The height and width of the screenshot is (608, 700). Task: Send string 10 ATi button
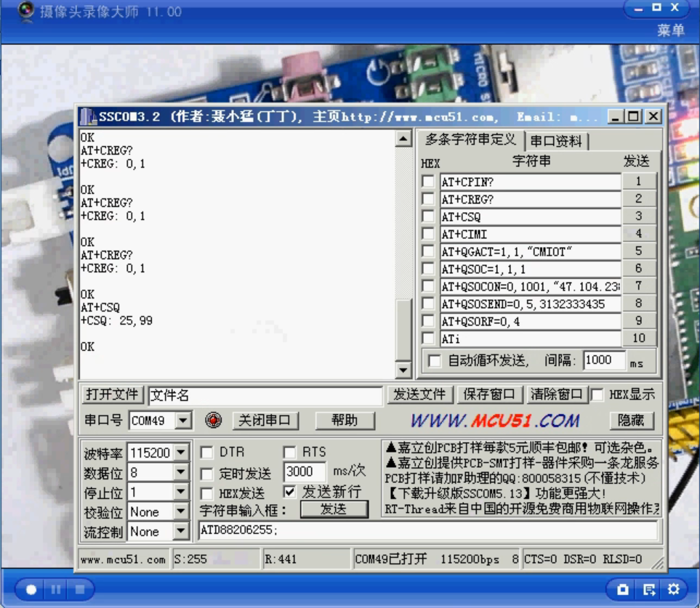pos(639,338)
